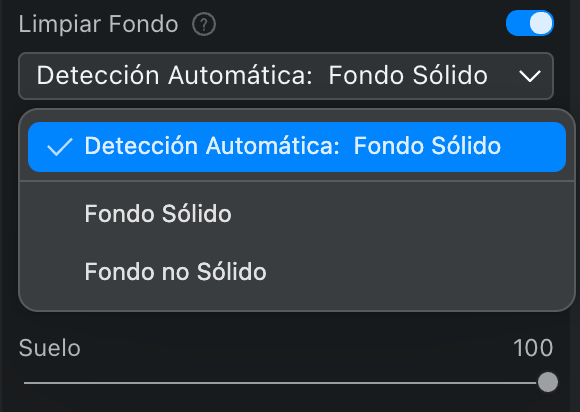Click the Suelo value field showing 100
The height and width of the screenshot is (412, 580).
(533, 348)
